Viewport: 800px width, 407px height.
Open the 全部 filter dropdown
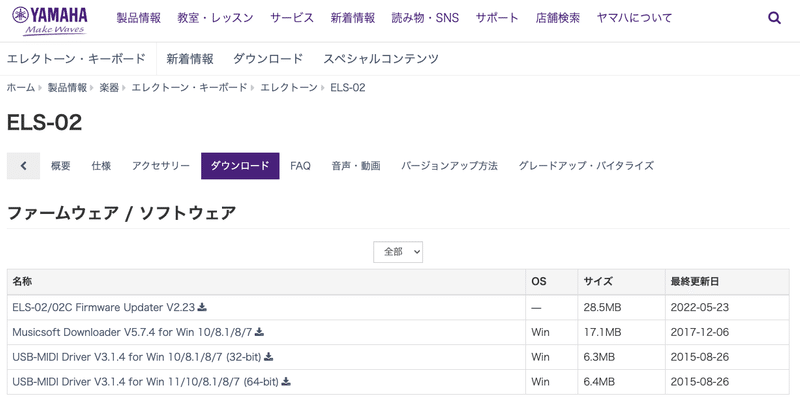tap(398, 252)
